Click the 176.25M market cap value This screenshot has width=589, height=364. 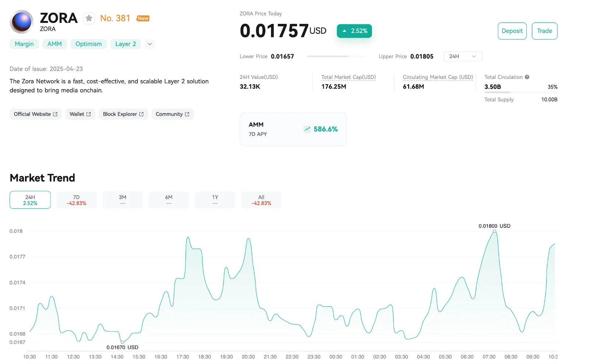(334, 87)
